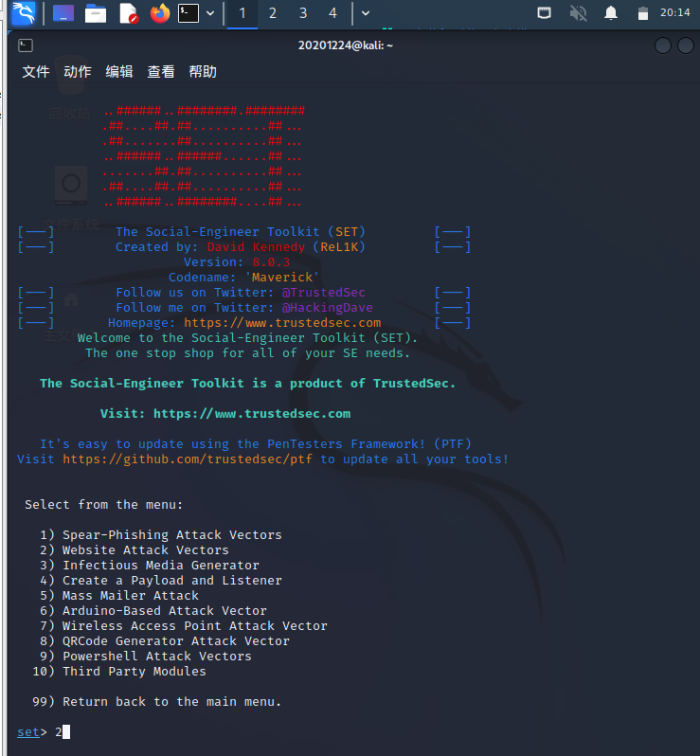This screenshot has width=700, height=756.
Task: Open the terminal emulator panel launcher
Action: point(188,13)
